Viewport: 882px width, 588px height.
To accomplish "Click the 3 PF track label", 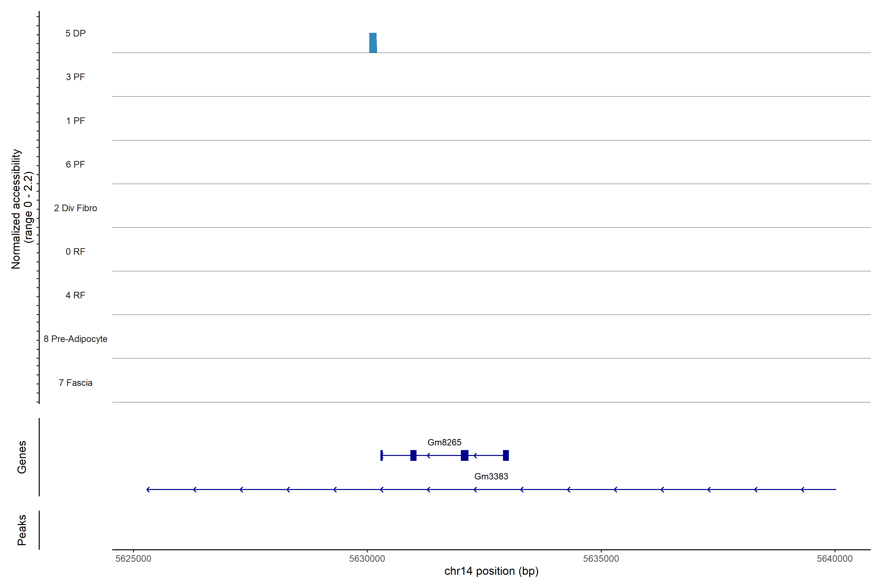I will (x=75, y=77).
